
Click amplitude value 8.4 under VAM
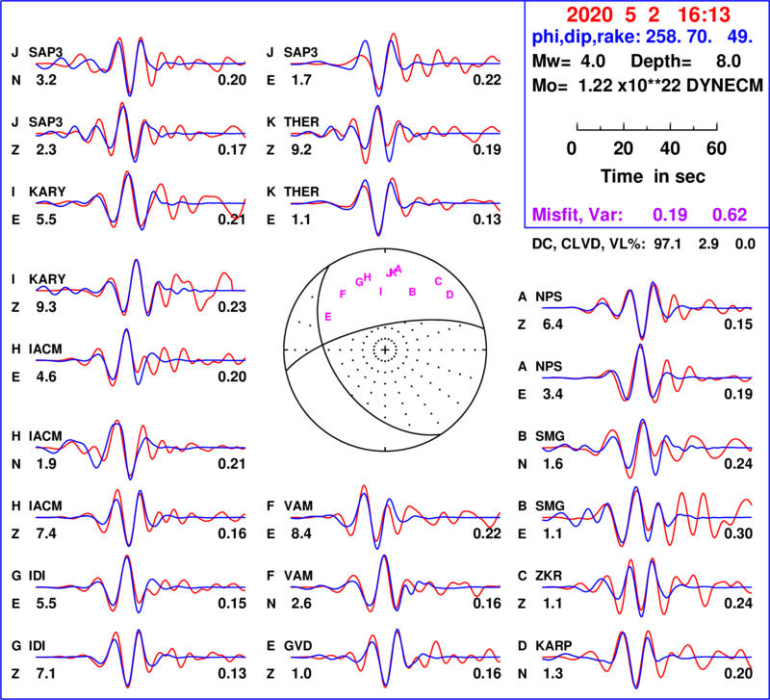click(301, 533)
